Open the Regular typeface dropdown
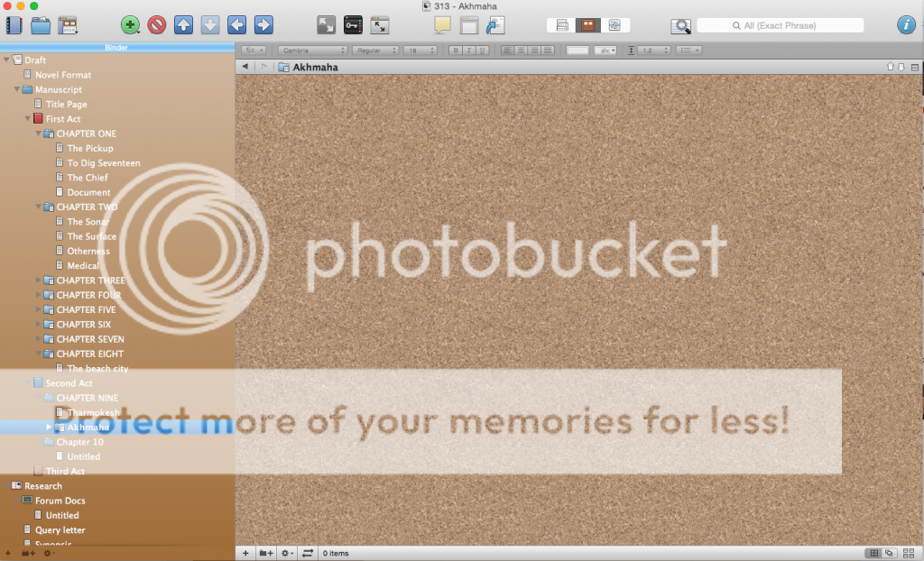 coord(375,51)
